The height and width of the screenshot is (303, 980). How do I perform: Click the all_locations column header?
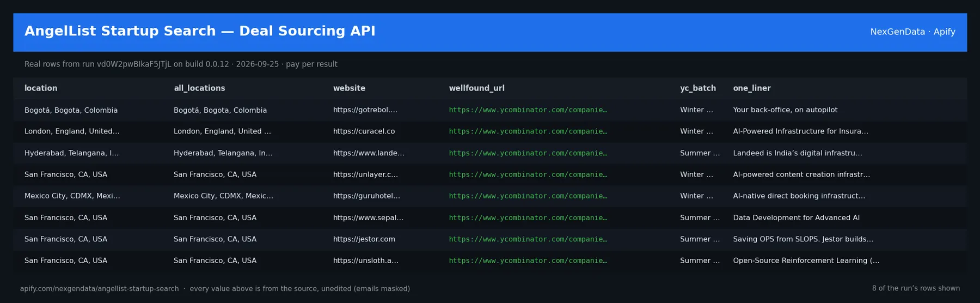(x=199, y=88)
